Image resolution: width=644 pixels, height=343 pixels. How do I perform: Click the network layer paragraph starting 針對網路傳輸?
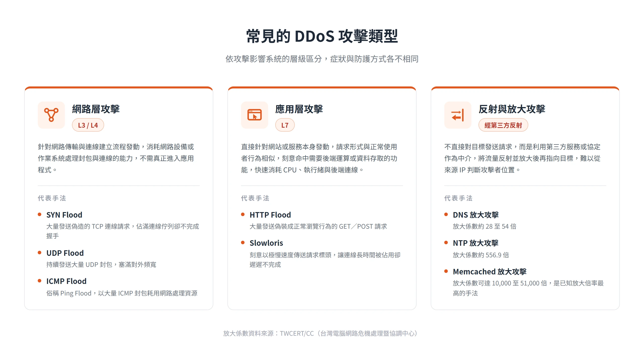(116, 158)
